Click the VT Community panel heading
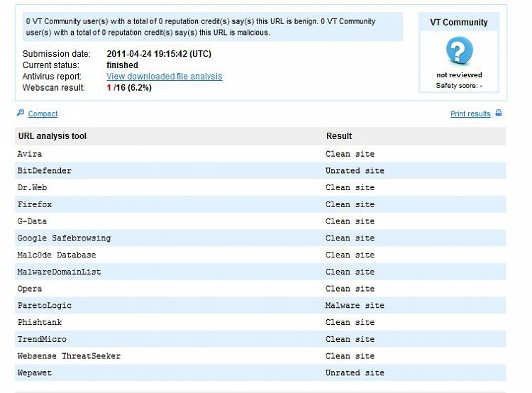The width and height of the screenshot is (532, 393). coord(459,23)
